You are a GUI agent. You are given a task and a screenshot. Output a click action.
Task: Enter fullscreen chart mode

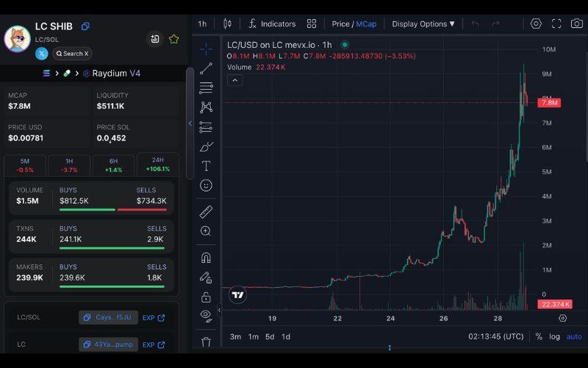556,24
